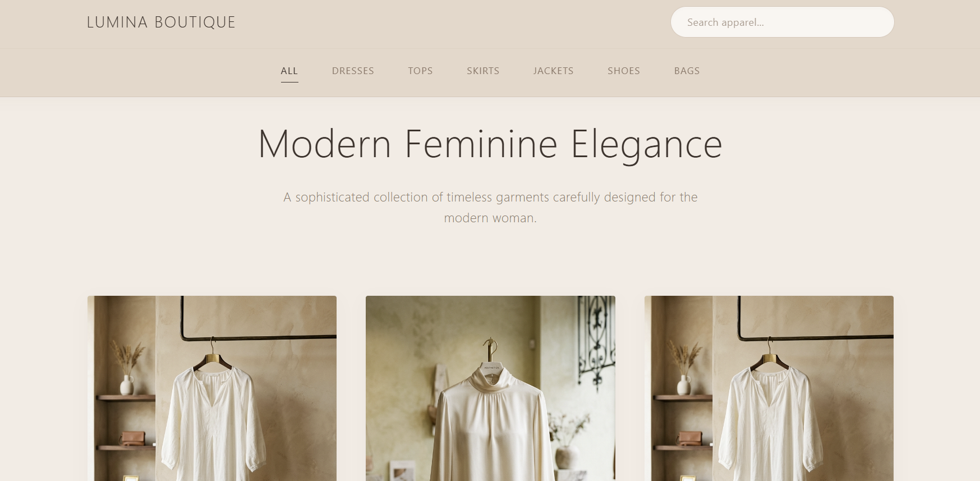Browse the Shoes category
This screenshot has width=980, height=481.
[x=624, y=71]
